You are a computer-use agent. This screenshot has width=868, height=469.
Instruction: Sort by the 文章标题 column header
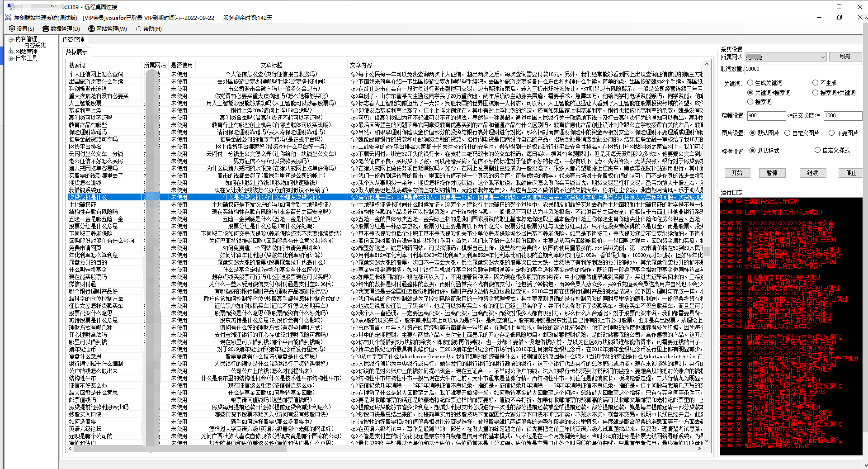[271, 65]
